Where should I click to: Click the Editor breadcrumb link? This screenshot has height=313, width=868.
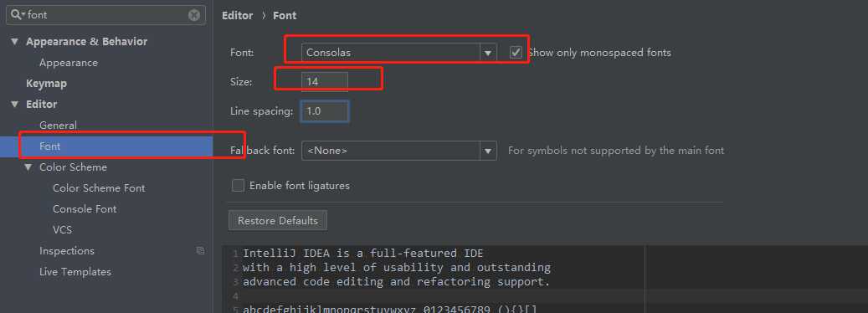click(x=238, y=16)
